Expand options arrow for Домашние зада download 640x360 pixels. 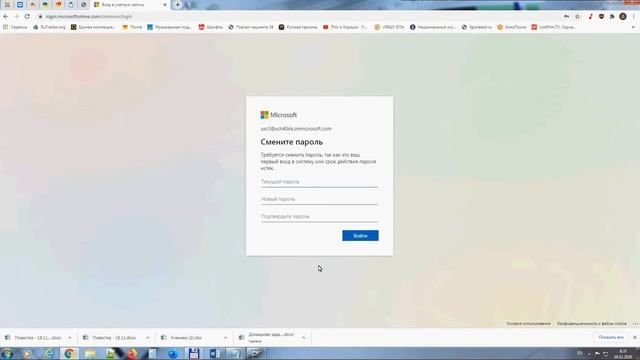click(x=303, y=338)
